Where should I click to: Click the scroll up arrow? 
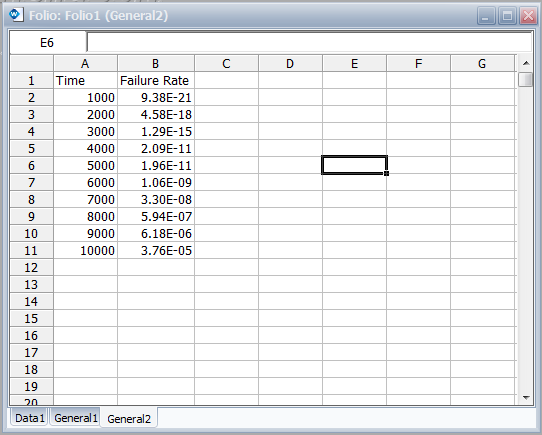click(526, 63)
